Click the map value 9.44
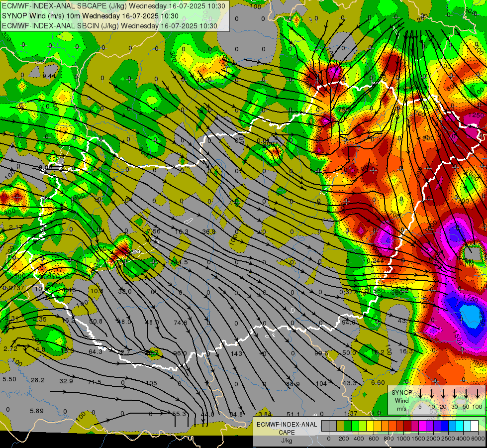487x448 pixels. click(49, 76)
